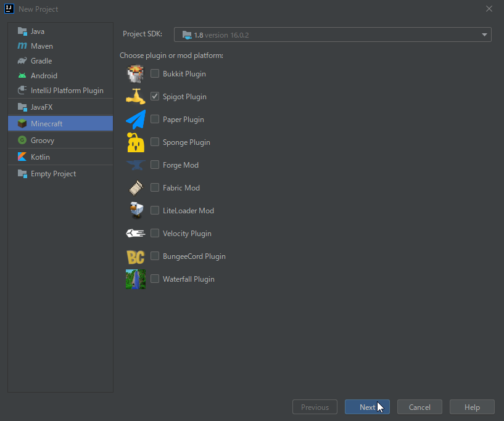504x421 pixels.
Task: Click the Spigot faucet icon
Action: tap(135, 96)
